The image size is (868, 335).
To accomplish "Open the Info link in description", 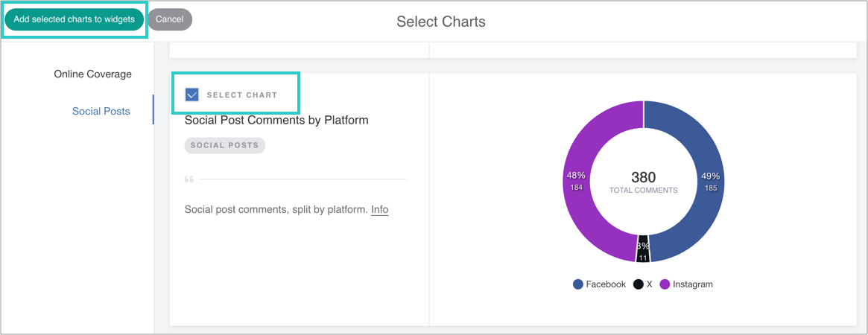I will [x=380, y=210].
